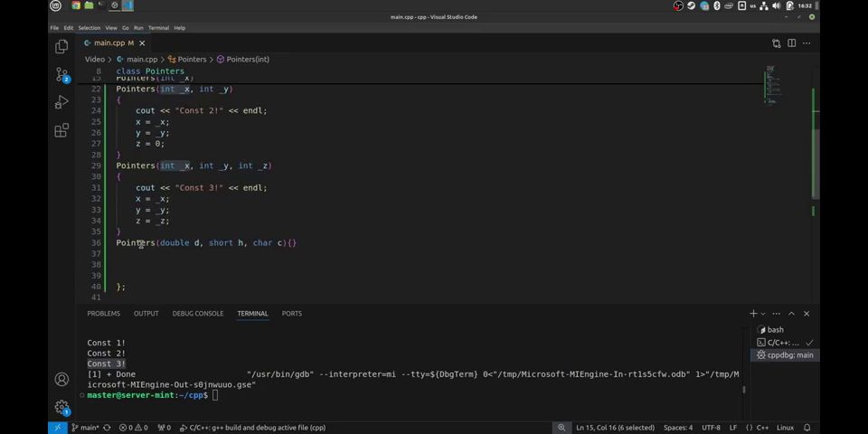Image resolution: width=868 pixels, height=434 pixels.
Task: Open the Run menu
Action: [138, 28]
